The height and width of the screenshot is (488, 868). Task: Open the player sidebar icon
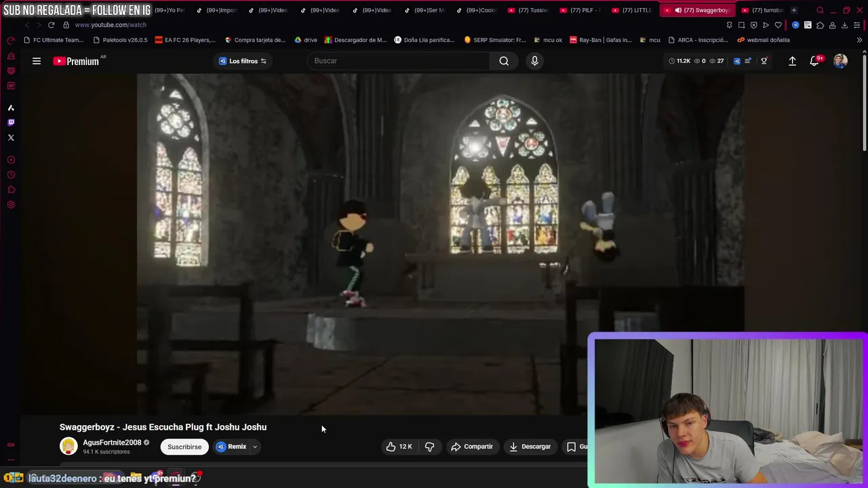click(11, 160)
